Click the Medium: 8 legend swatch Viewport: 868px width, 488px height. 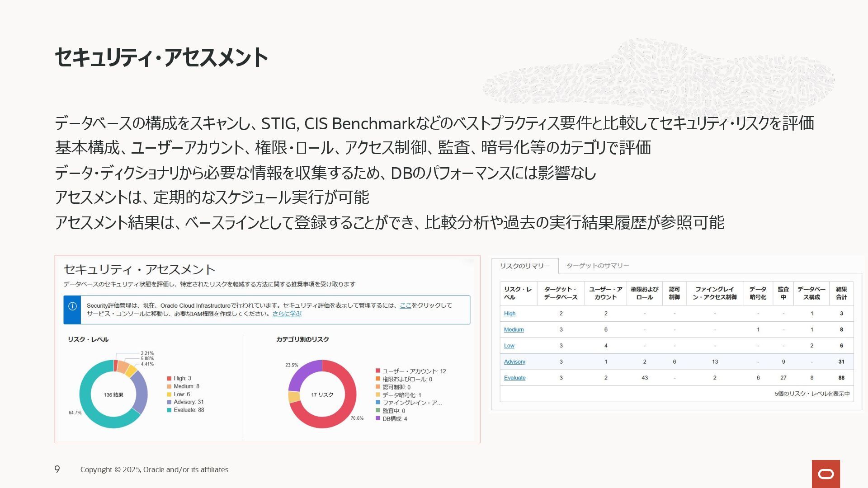[169, 386]
